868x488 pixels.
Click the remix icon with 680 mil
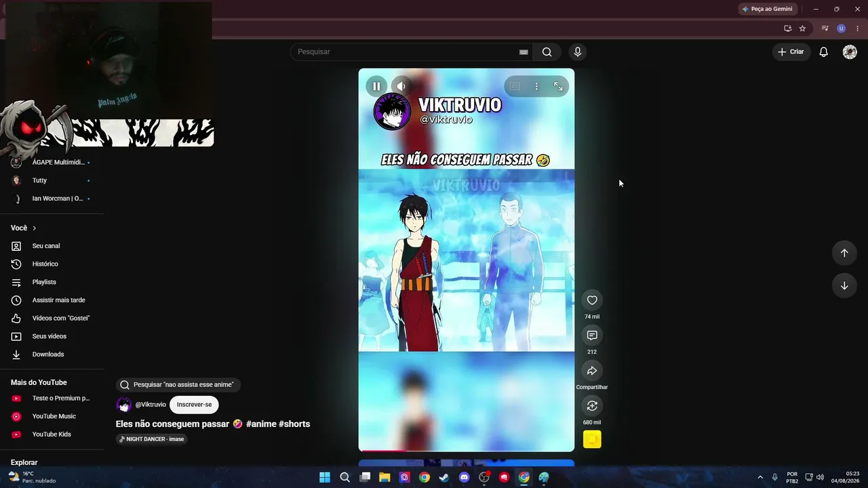pos(592,405)
